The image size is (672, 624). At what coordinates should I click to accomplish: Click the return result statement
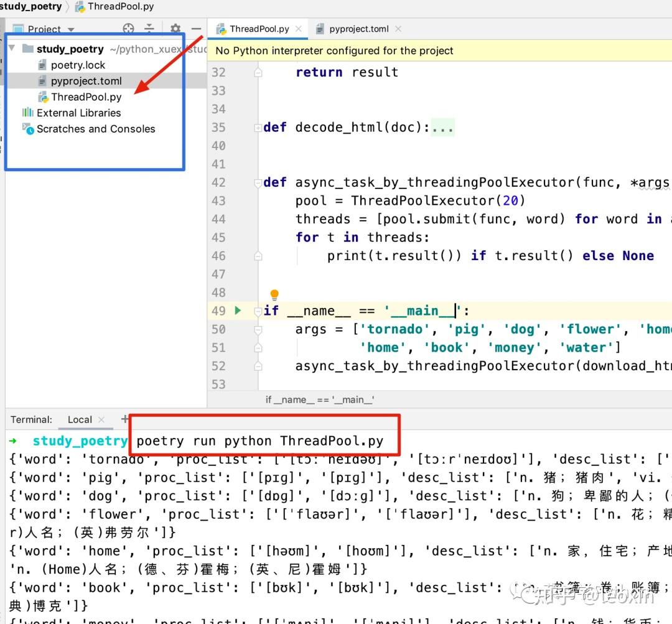(347, 72)
